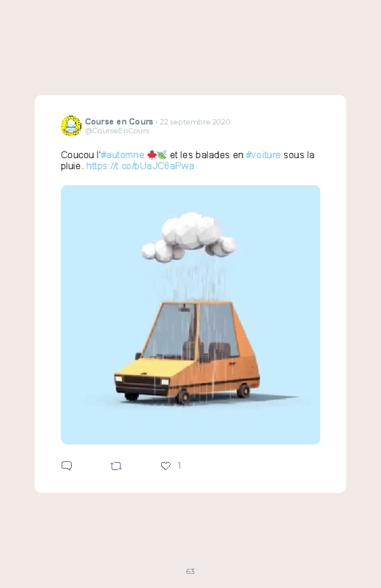The width and height of the screenshot is (381, 588).
Task: Click the 22 septembre 2020 date
Action: 195,122
